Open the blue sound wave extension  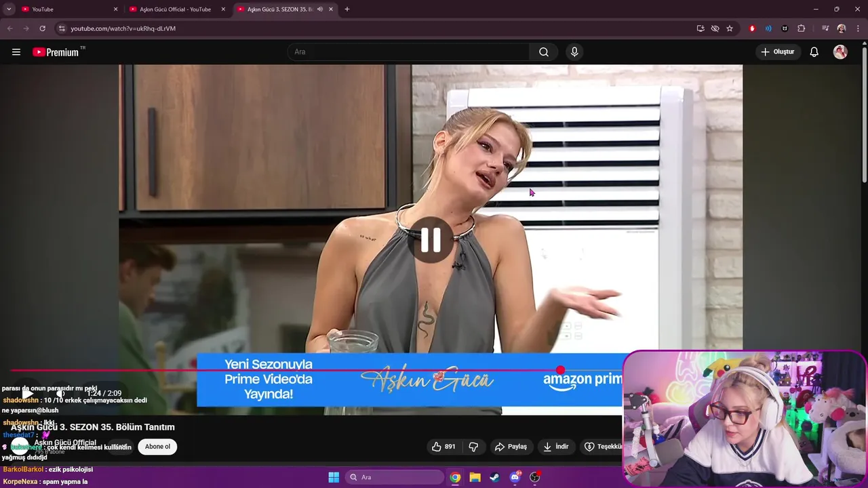pyautogui.click(x=768, y=28)
